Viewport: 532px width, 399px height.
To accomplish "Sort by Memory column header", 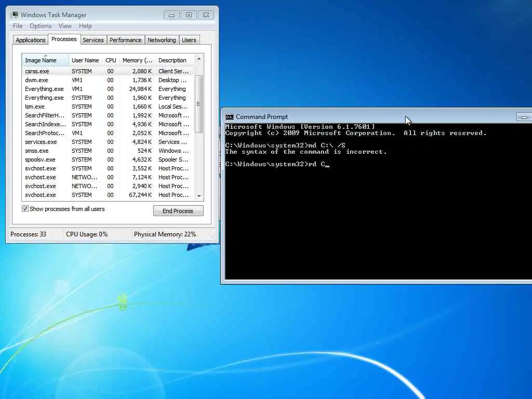I will coord(137,60).
